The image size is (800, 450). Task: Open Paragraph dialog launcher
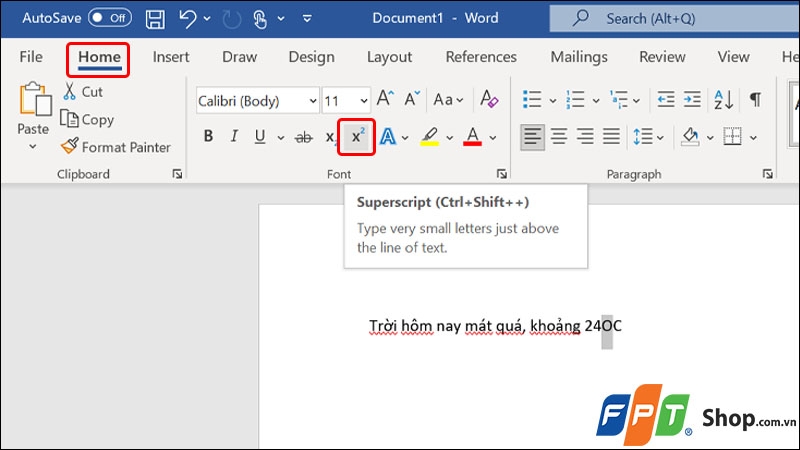pyautogui.click(x=767, y=174)
